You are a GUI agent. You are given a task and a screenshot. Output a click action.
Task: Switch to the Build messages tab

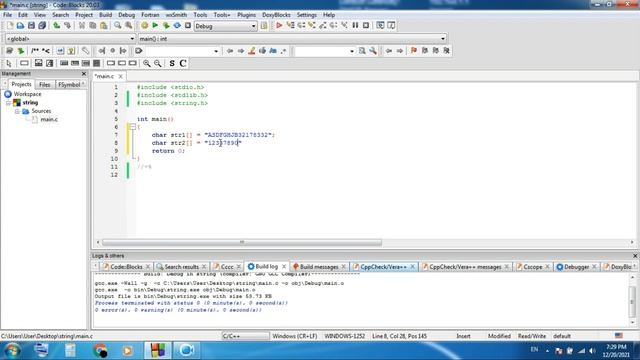tap(318, 267)
